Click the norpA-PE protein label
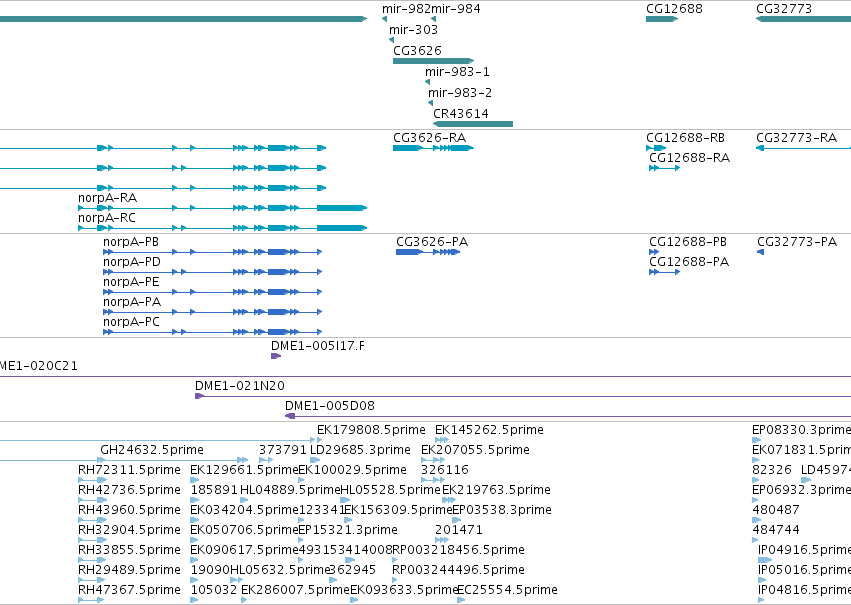 tap(131, 282)
